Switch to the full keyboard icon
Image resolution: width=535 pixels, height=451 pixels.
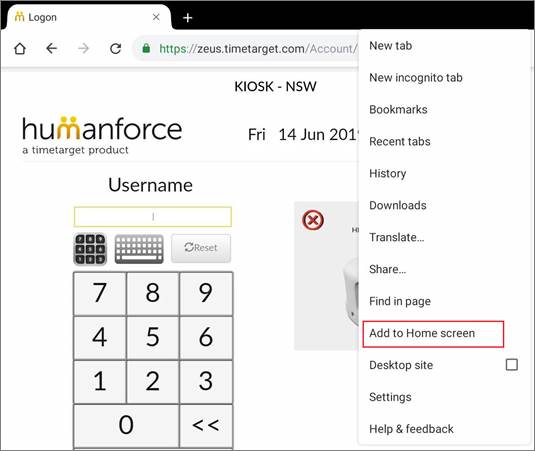pos(139,249)
